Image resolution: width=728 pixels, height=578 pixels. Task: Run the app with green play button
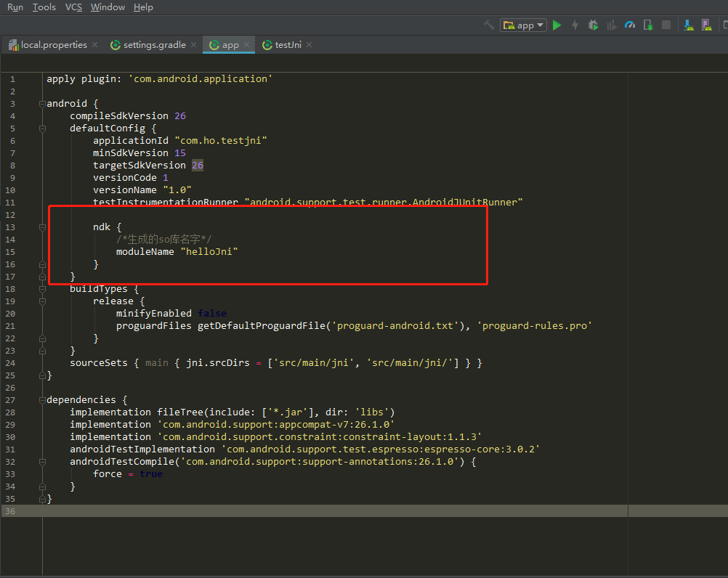click(557, 25)
